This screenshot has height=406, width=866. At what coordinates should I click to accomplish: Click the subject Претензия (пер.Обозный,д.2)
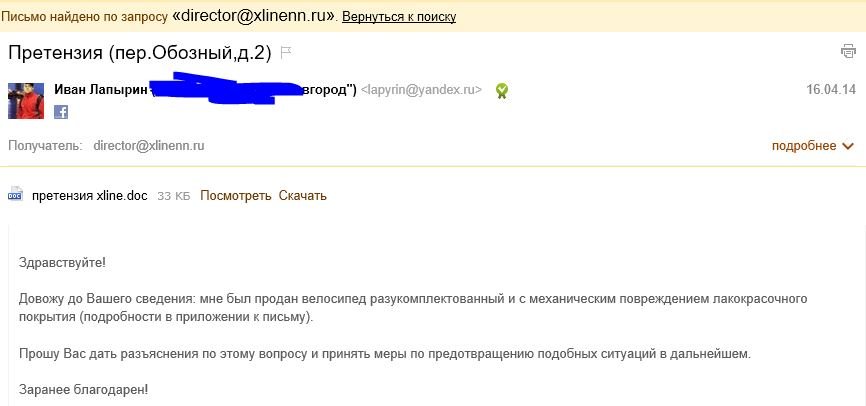[x=140, y=53]
